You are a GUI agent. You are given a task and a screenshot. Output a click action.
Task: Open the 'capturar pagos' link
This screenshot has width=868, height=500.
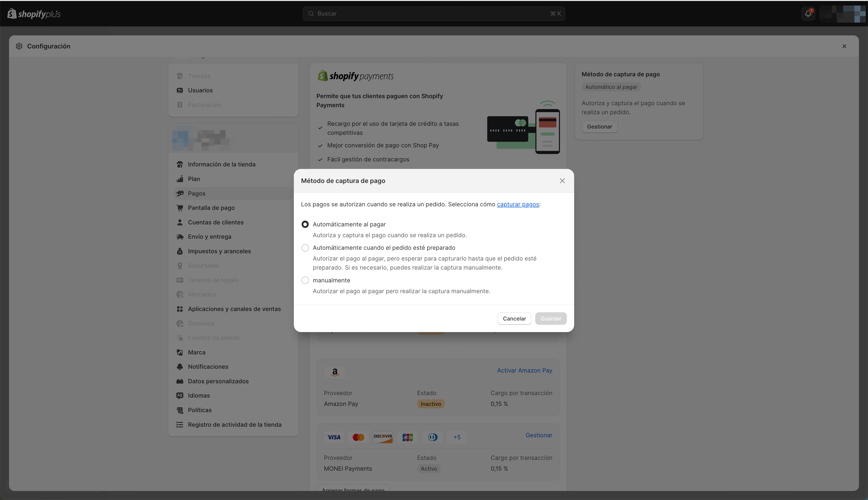518,204
